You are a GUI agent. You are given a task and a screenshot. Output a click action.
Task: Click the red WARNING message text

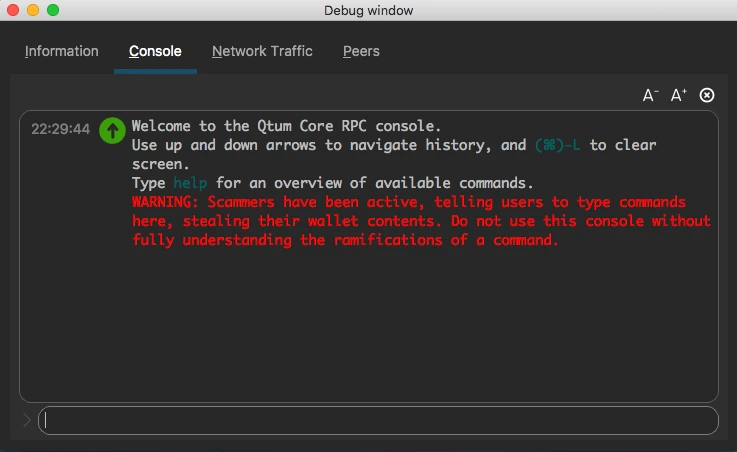click(421, 221)
